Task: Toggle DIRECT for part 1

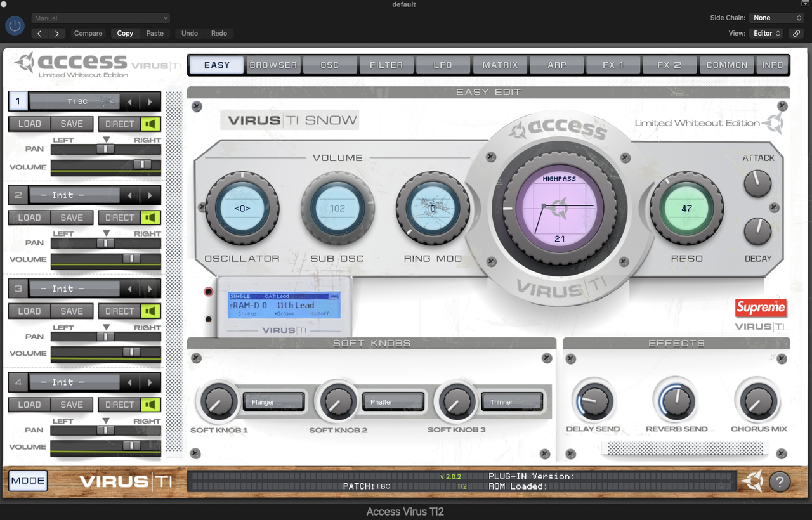Action: point(119,124)
